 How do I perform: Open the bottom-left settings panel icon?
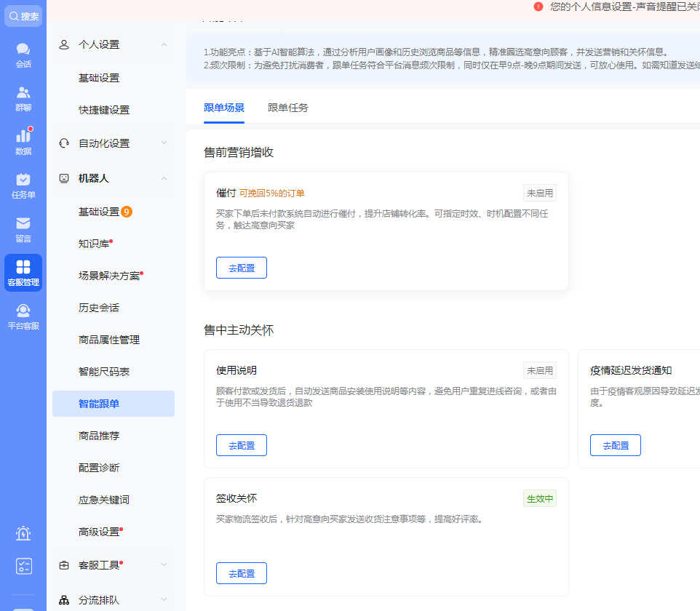23,566
